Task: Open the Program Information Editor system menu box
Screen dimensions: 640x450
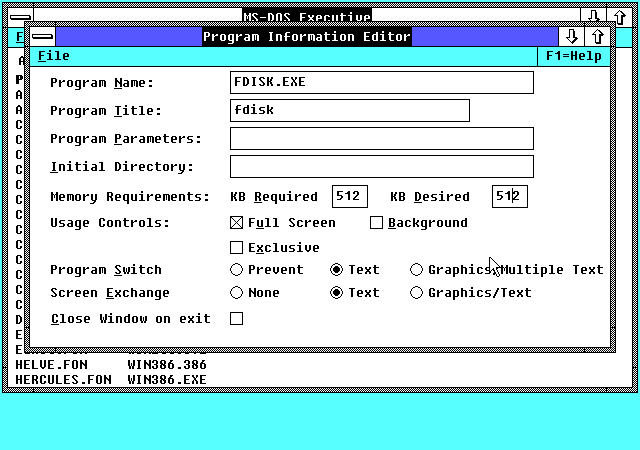Action: coord(42,37)
